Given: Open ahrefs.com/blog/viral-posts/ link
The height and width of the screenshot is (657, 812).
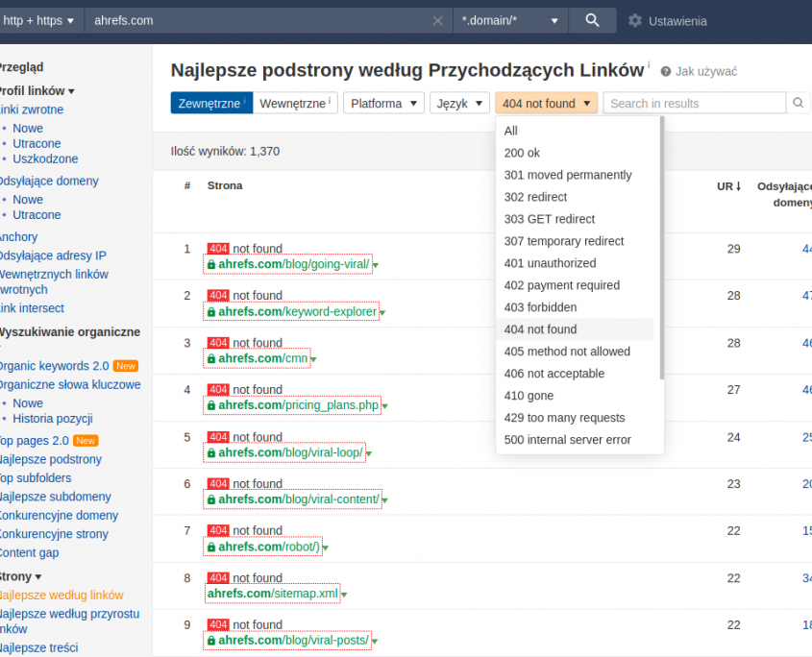Looking at the screenshot, I should point(294,641).
